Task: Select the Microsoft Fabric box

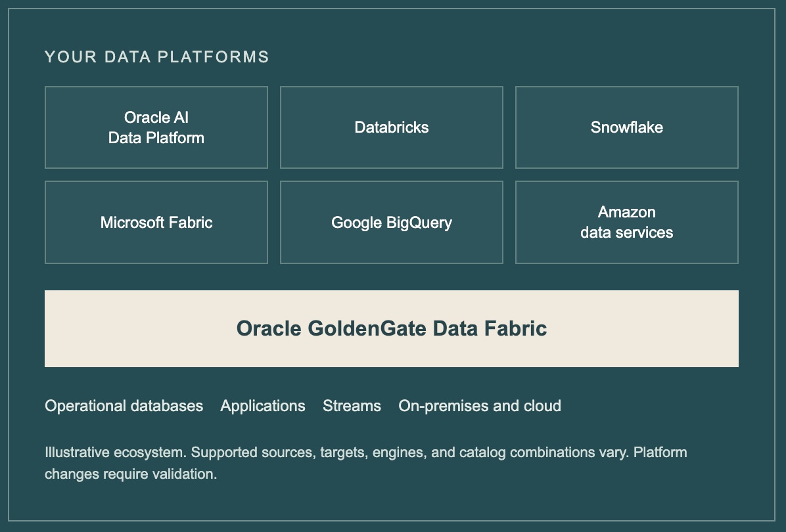Action: 156,222
